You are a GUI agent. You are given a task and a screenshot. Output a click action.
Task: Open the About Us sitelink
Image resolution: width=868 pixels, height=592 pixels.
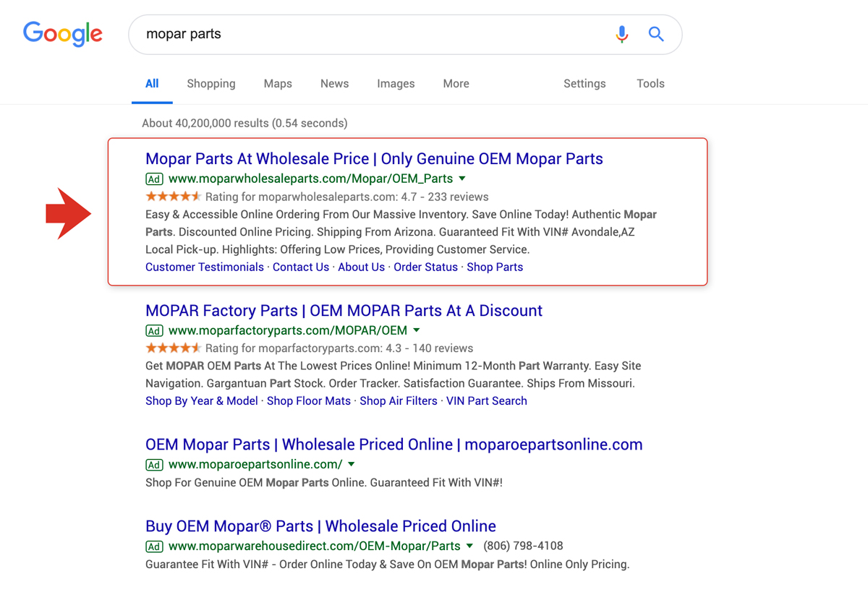tap(361, 267)
